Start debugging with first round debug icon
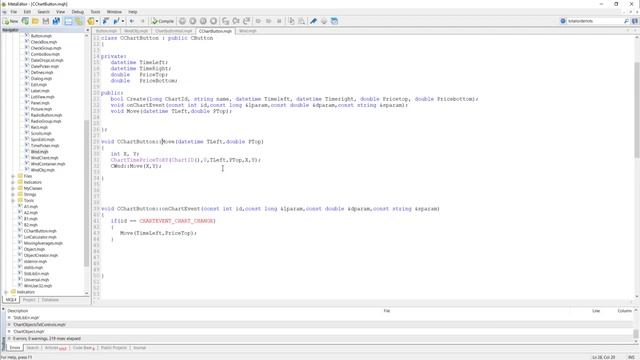Image resolution: width=640 pixels, height=360 pixels. pyautogui.click(x=182, y=21)
